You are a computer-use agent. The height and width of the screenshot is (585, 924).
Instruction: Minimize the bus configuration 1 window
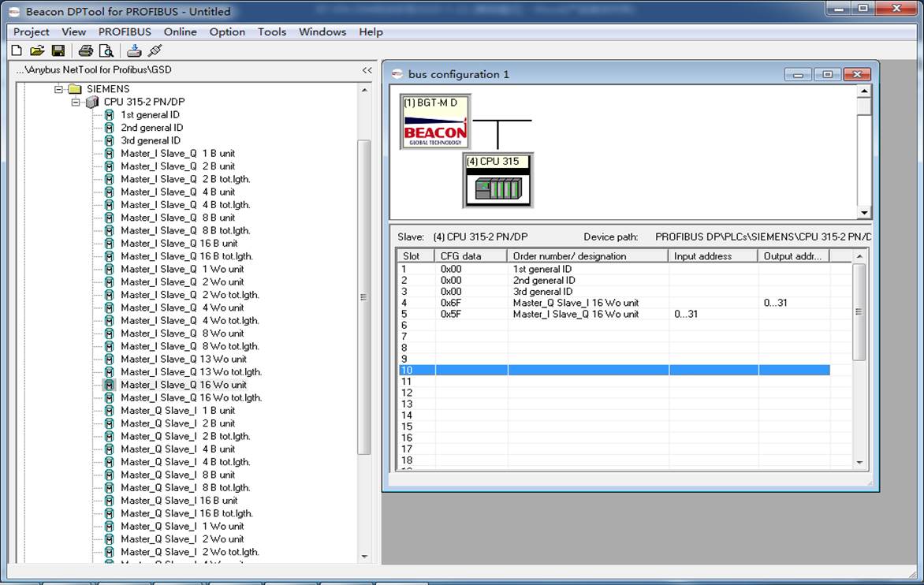pos(798,74)
